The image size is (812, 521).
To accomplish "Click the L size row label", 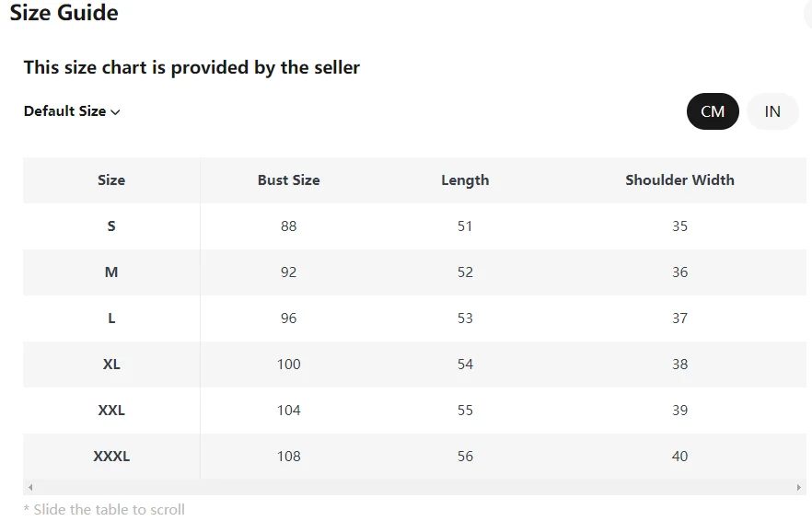I will point(111,318).
